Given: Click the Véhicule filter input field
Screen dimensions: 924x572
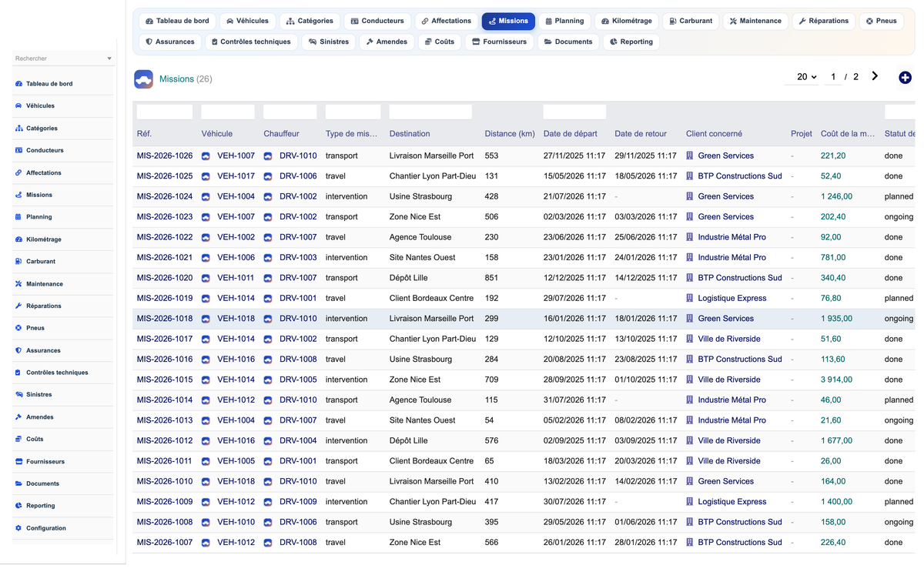Looking at the screenshot, I should point(228,112).
